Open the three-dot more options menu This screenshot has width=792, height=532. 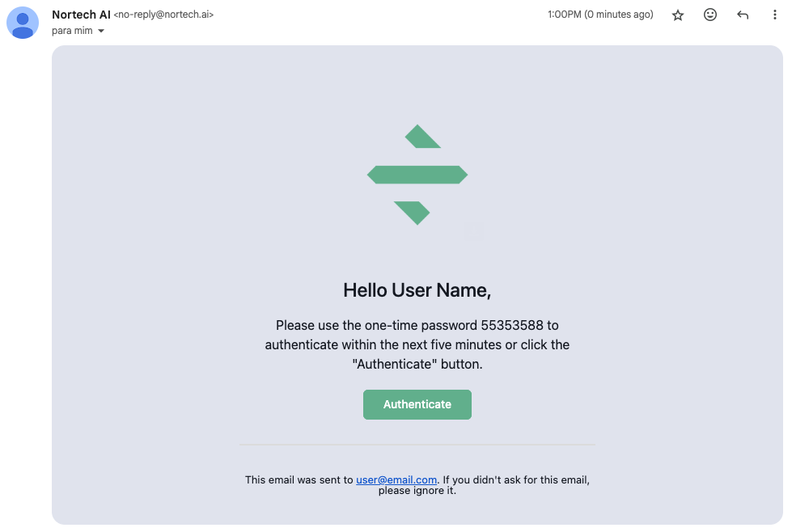pos(774,15)
